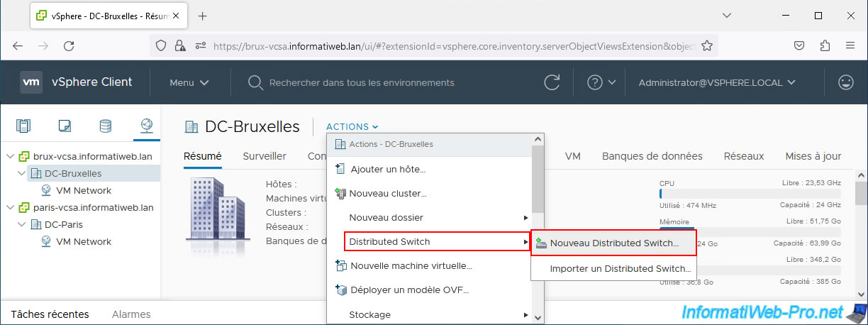868x325 pixels.
Task: Click the refresh icon in vSphere header
Action: [552, 82]
